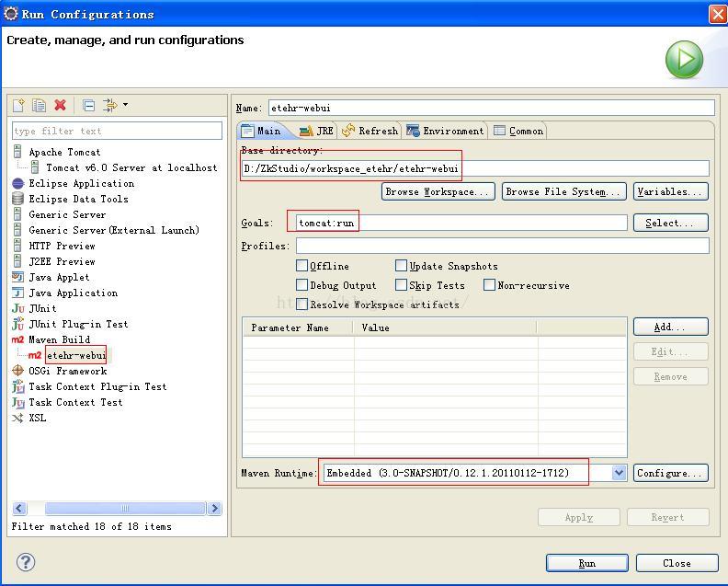Viewport: 728px width, 586px height.
Task: Click the Goals input field
Action: 461,223
